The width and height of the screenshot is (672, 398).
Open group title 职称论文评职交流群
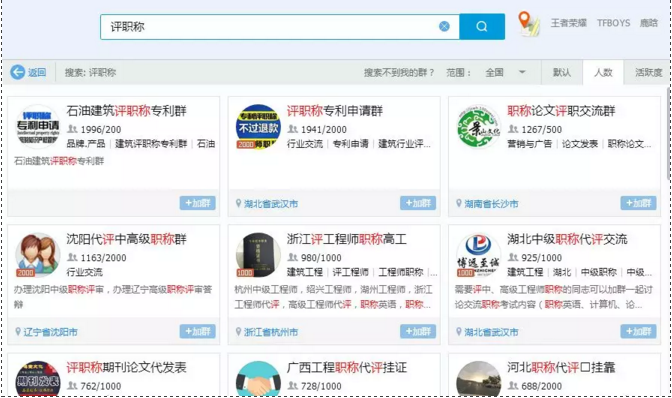[561, 111]
